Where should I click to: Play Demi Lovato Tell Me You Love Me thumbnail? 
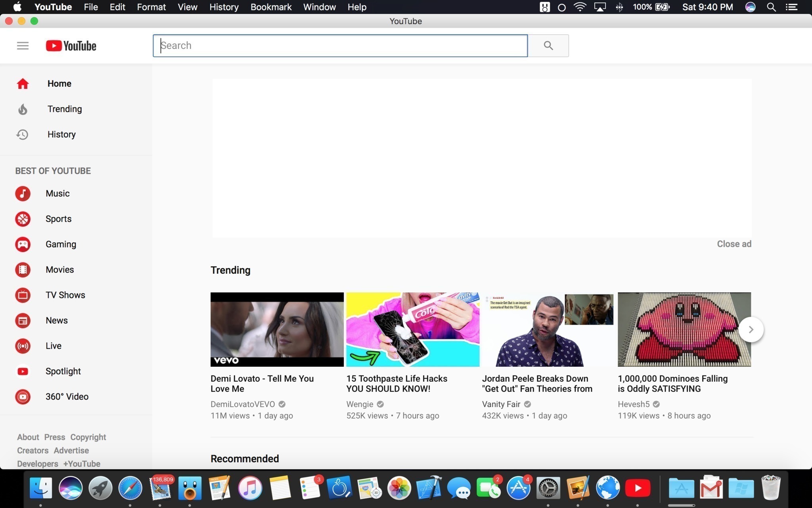(x=277, y=329)
